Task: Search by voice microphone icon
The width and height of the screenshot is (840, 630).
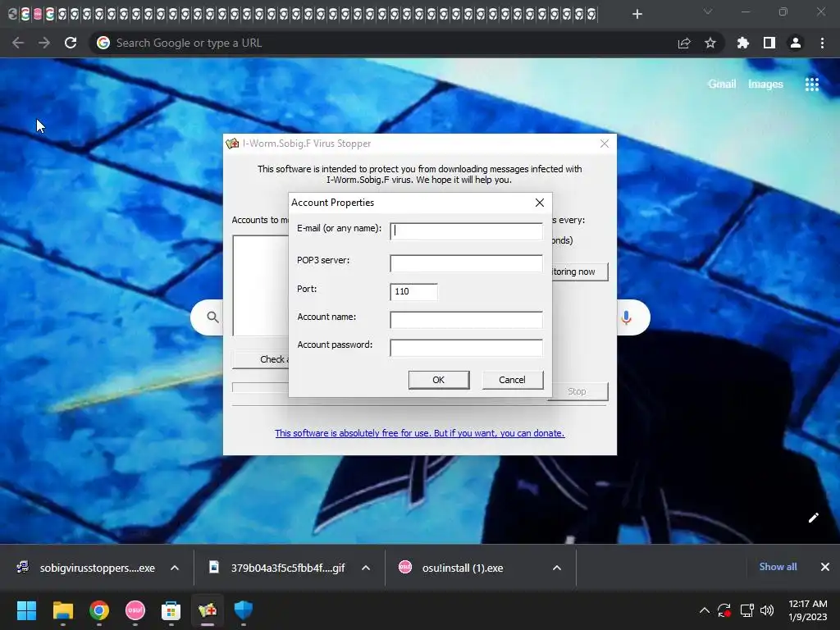Action: (x=626, y=317)
